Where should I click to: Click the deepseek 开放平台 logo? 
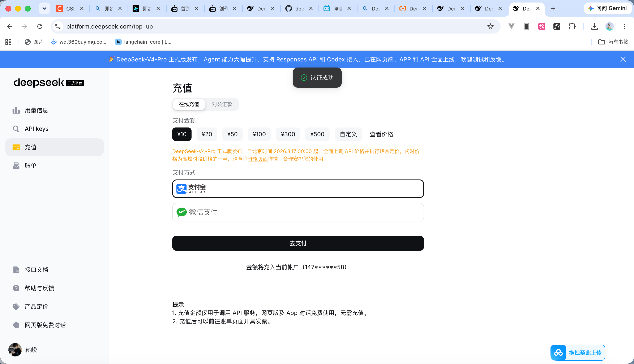pyautogui.click(x=49, y=82)
